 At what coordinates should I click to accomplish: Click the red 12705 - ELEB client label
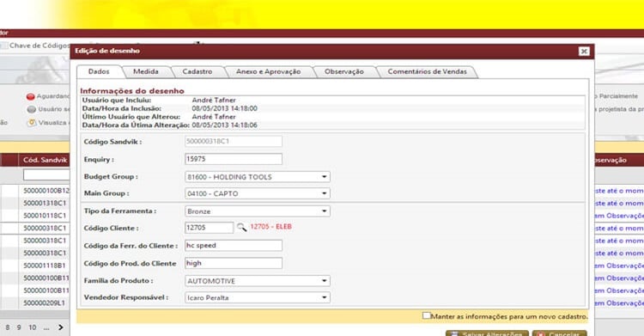(271, 227)
